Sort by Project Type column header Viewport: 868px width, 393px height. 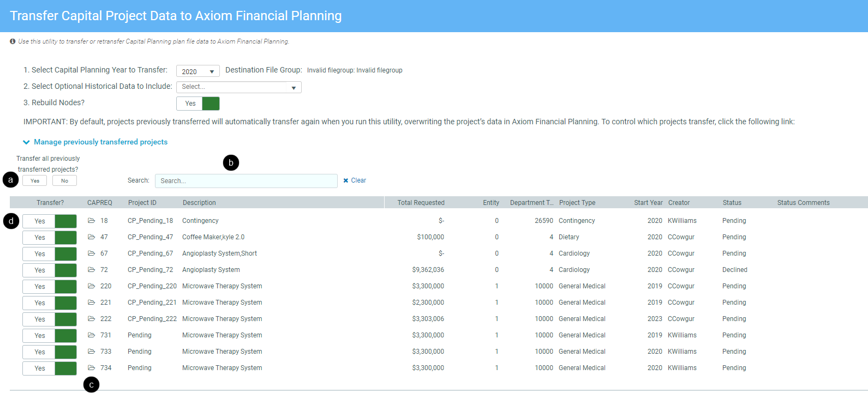pyautogui.click(x=577, y=203)
